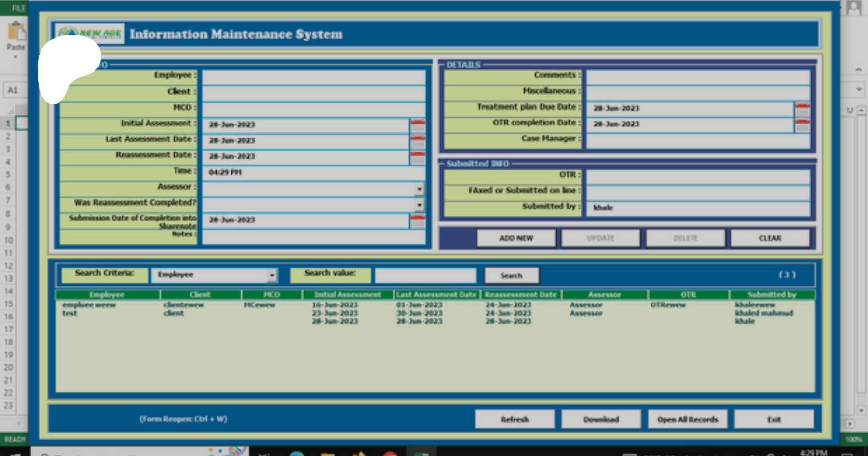Open calendar for Treatment plan Due Date

coord(802,109)
